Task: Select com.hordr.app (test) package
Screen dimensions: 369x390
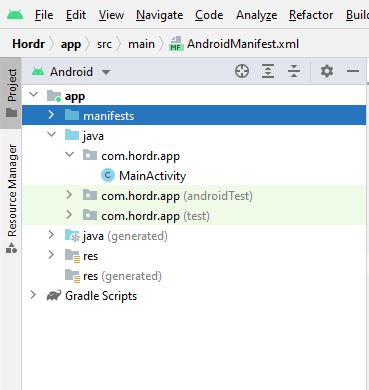Action: [x=155, y=216]
